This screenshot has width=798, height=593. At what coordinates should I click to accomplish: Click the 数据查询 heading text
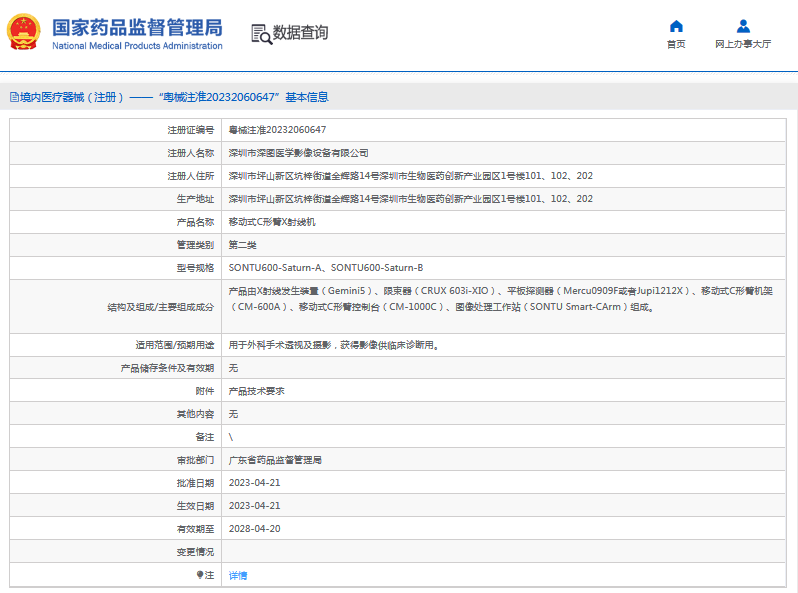pyautogui.click(x=300, y=33)
